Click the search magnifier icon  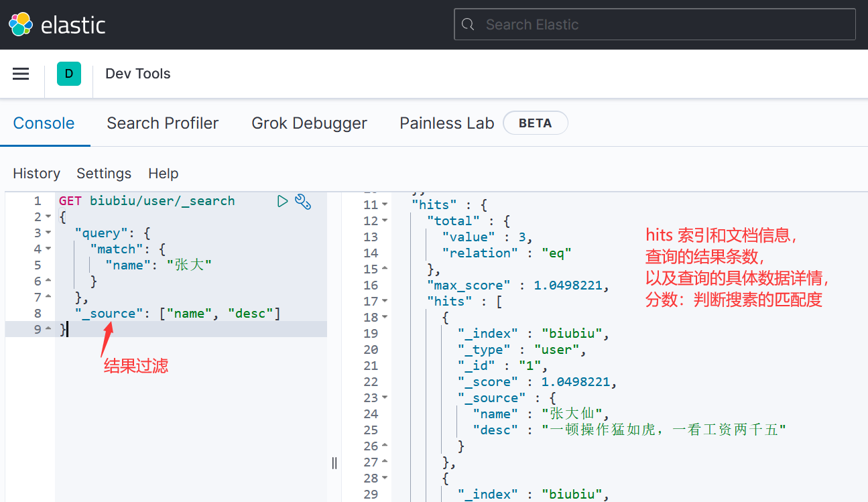(469, 25)
